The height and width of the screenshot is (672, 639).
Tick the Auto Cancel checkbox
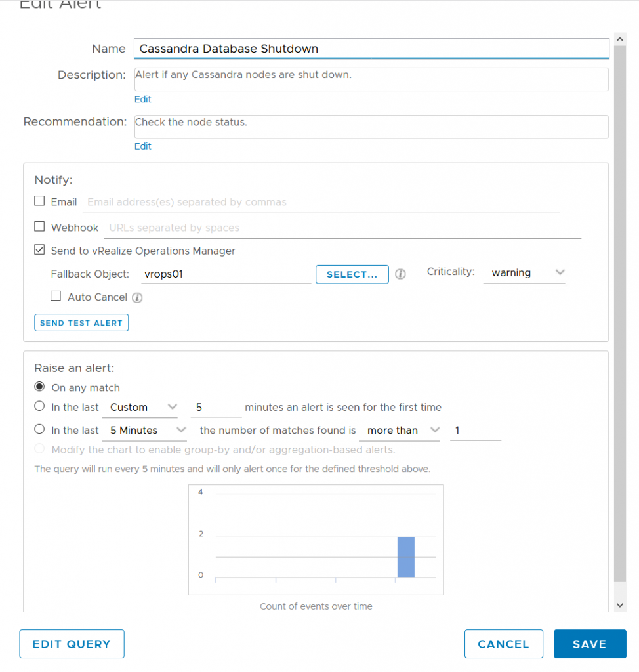(56, 297)
